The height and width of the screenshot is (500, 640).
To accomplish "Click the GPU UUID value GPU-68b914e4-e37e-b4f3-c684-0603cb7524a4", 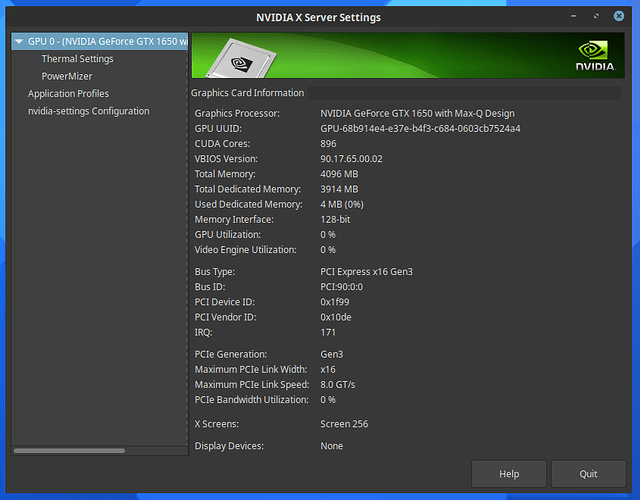I will point(420,129).
